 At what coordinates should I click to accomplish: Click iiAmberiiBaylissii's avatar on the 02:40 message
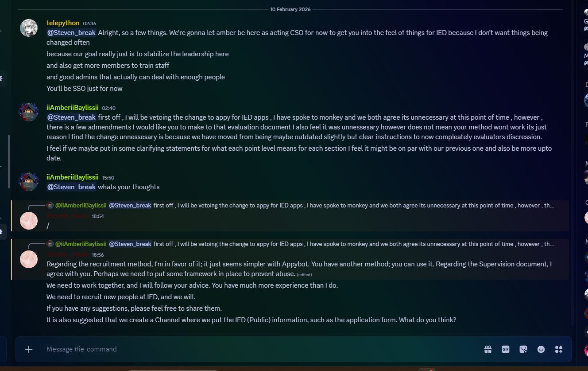29,113
